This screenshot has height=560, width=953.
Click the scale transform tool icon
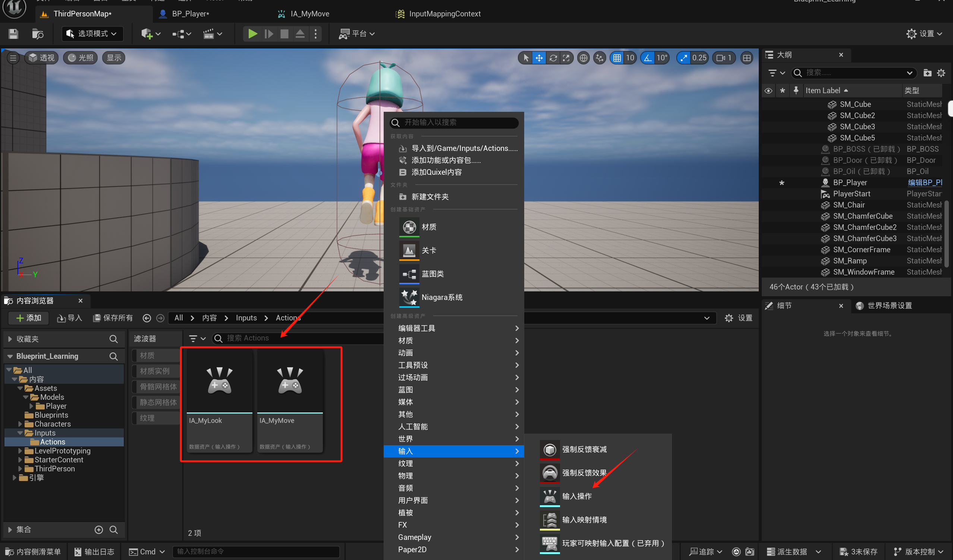(x=566, y=58)
